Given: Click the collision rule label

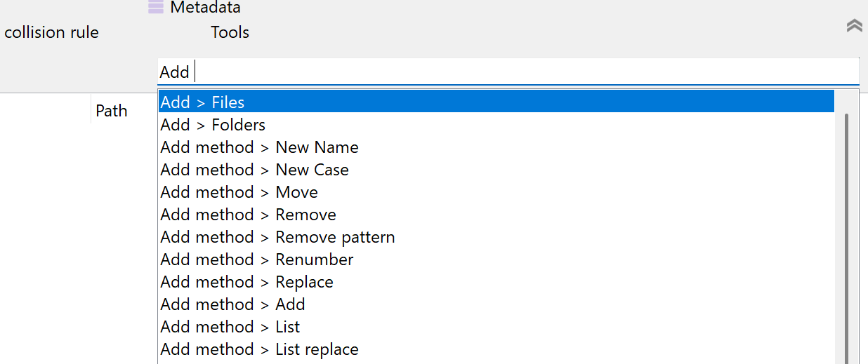Looking at the screenshot, I should click(51, 32).
